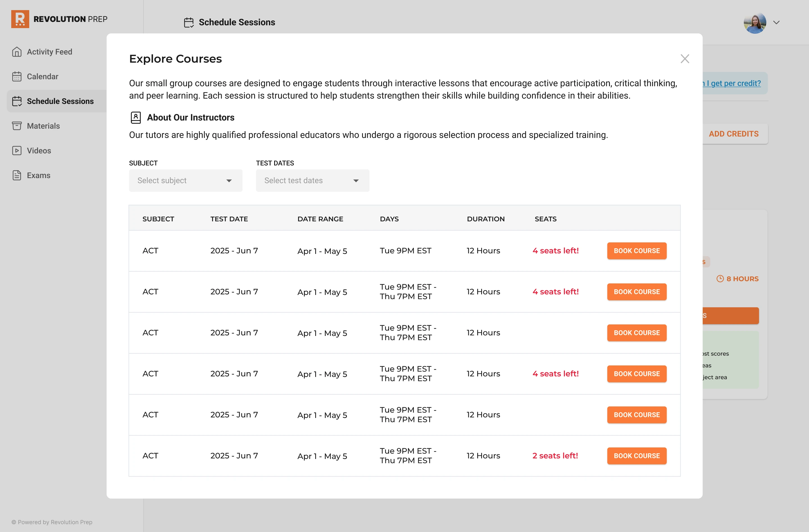
Task: Click the Schedule Sessions page title
Action: 237,22
